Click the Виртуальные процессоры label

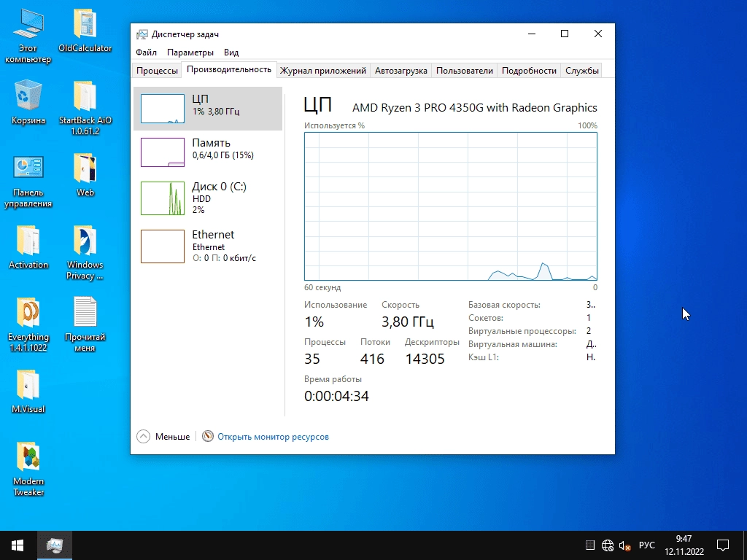pyautogui.click(x=522, y=331)
